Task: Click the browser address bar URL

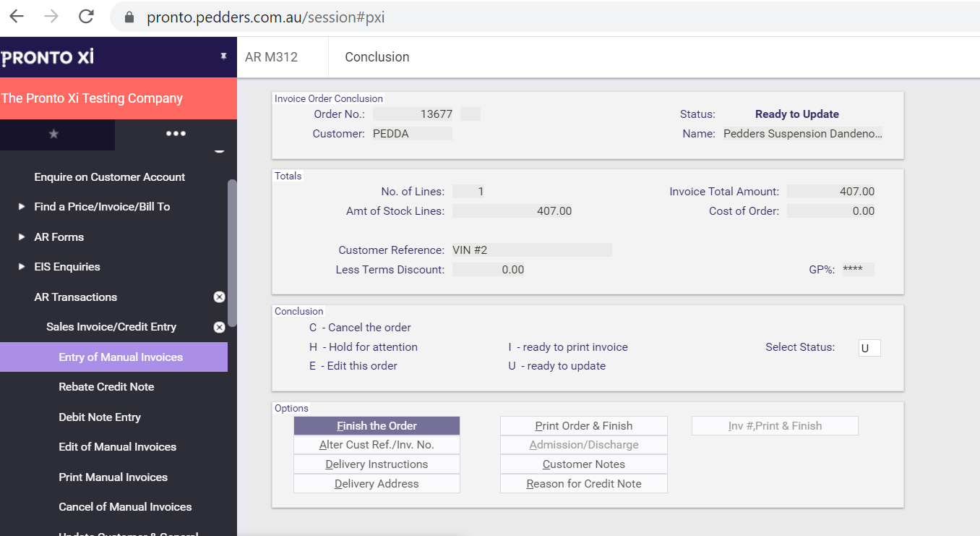Action: 266,17
